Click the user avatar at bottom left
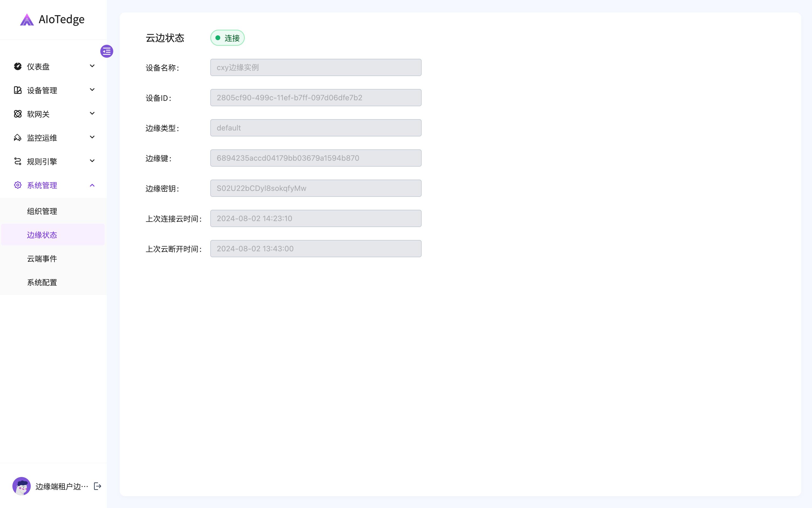812x508 pixels. [22, 486]
